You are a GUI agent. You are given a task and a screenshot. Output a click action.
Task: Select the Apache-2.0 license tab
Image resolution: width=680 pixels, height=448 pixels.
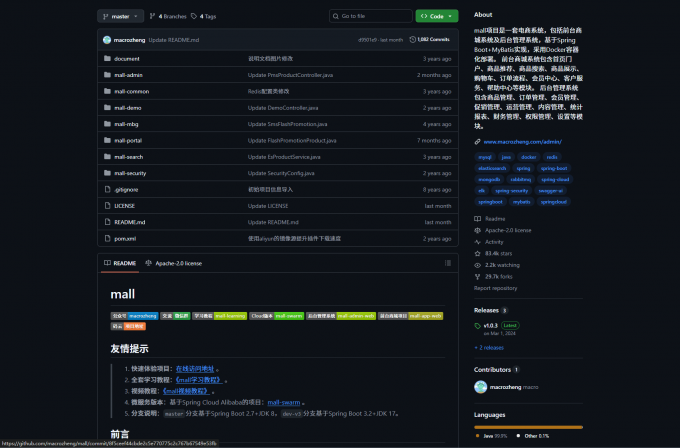coord(173,263)
